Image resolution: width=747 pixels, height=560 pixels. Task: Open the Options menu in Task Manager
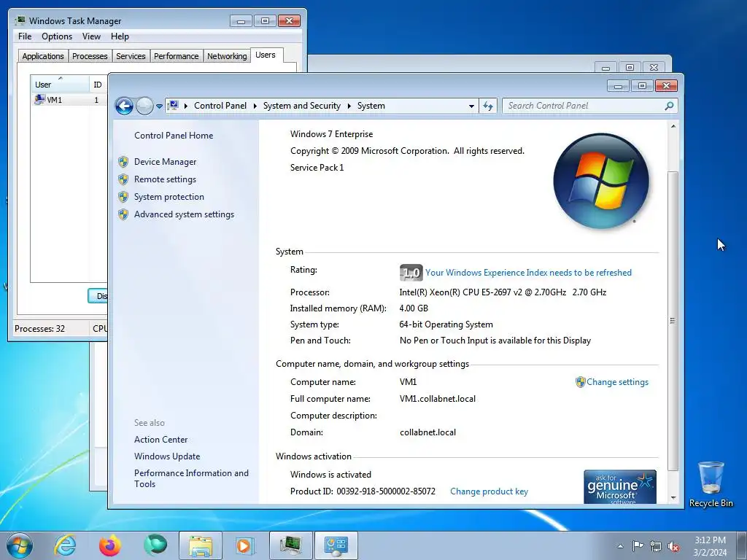(x=57, y=36)
